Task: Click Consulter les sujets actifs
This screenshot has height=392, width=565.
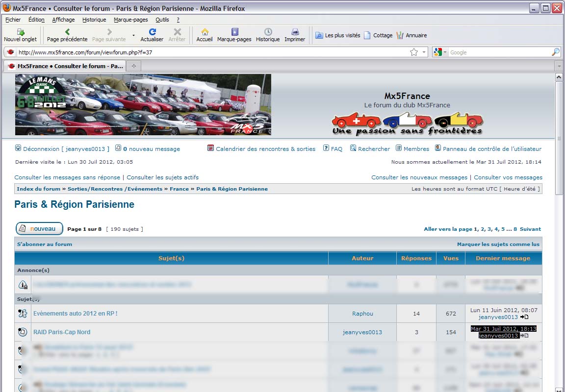Action: point(162,177)
